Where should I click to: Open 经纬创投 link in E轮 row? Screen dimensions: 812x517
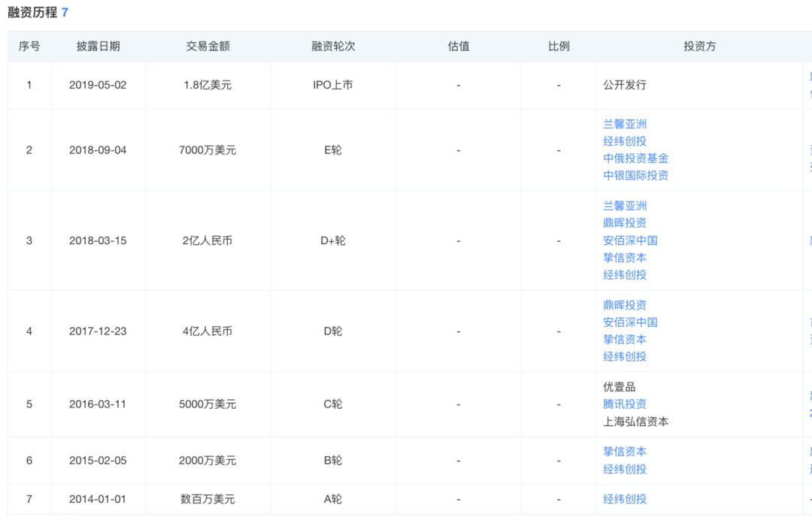[625, 141]
